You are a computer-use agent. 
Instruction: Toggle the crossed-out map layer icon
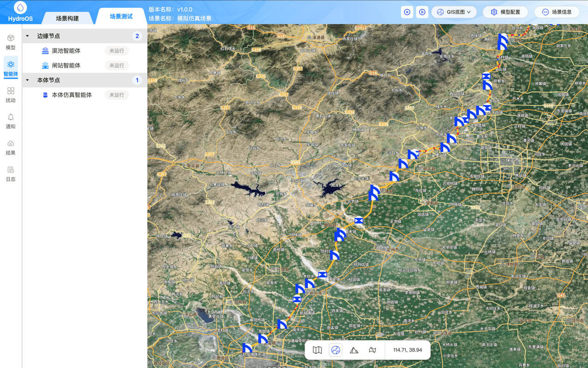[x=373, y=350]
